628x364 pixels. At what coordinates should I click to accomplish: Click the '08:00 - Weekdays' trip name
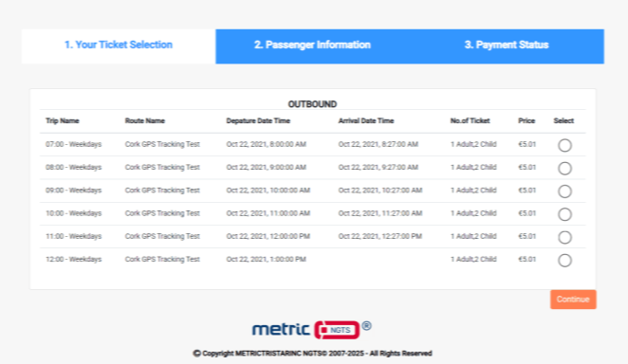pyautogui.click(x=73, y=167)
